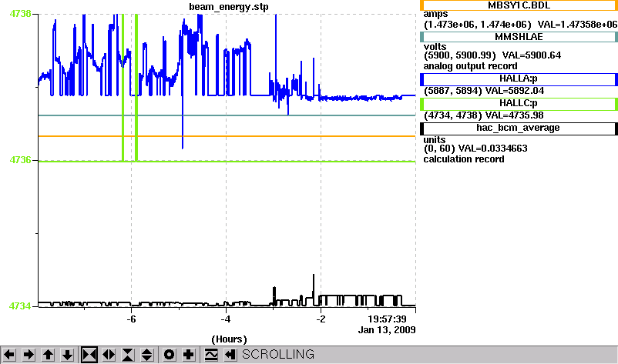Click the 'analog output record' description
This screenshot has height=364, width=618.
click(x=471, y=66)
